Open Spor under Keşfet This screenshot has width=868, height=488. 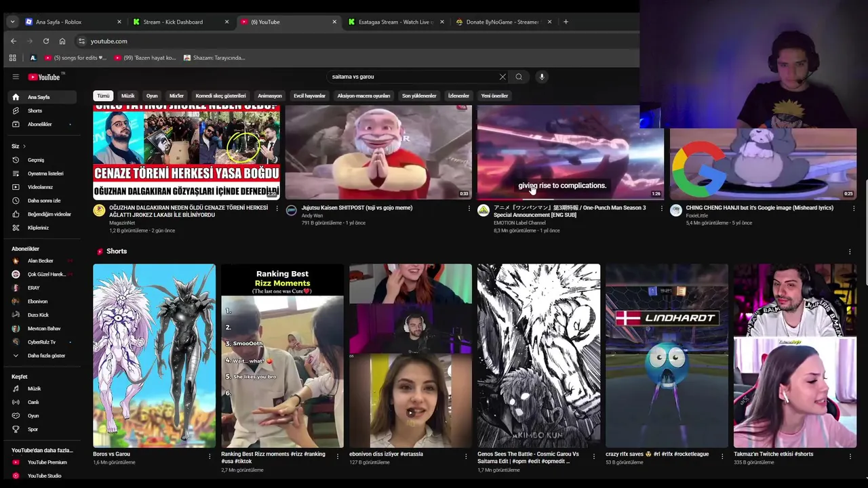point(42,429)
